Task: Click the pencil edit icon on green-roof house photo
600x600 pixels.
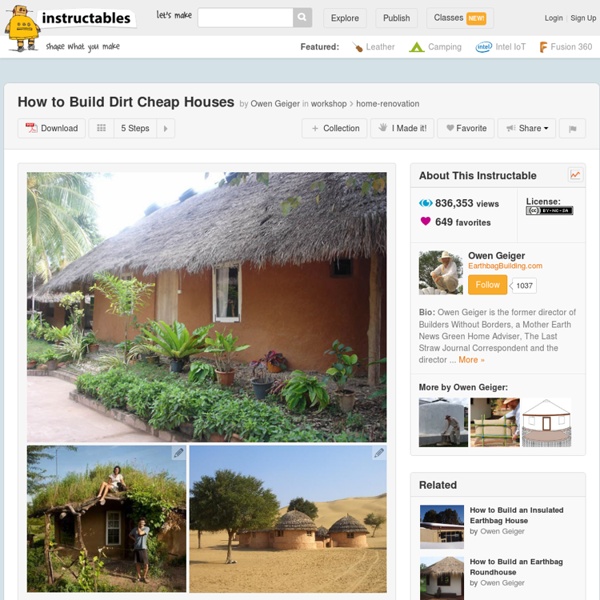Action: click(178, 453)
